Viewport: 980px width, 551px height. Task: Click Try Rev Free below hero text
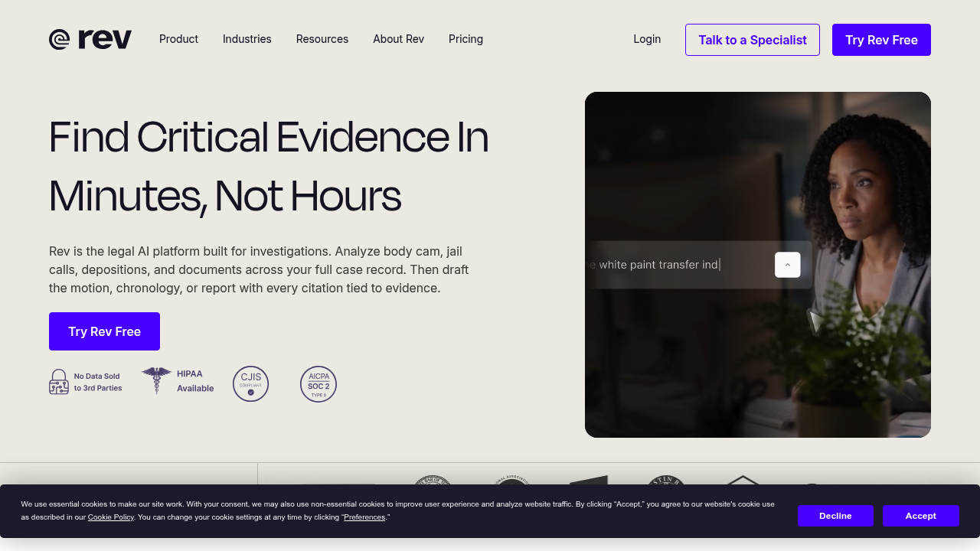point(104,331)
